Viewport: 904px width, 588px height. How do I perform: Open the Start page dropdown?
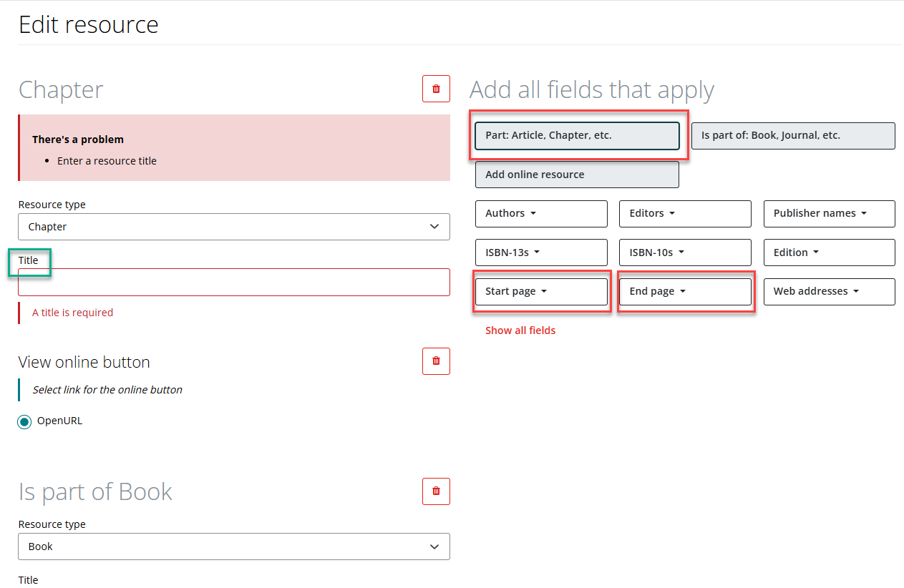pos(541,291)
